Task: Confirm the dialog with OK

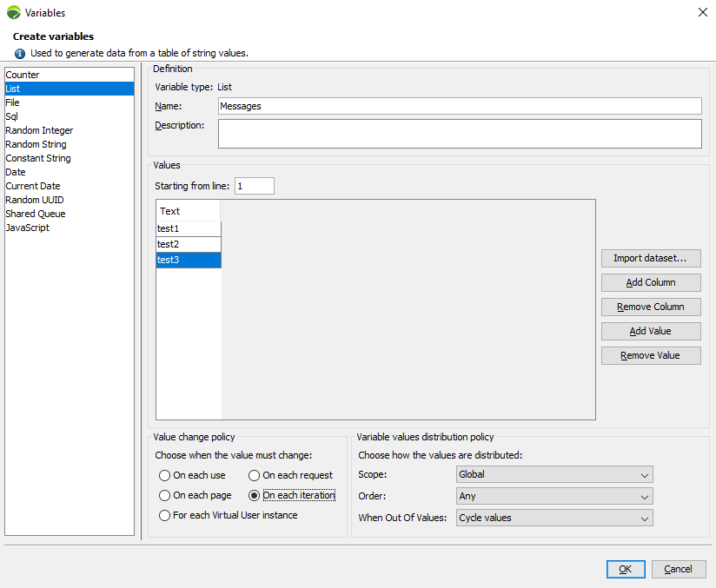Action: [625, 569]
